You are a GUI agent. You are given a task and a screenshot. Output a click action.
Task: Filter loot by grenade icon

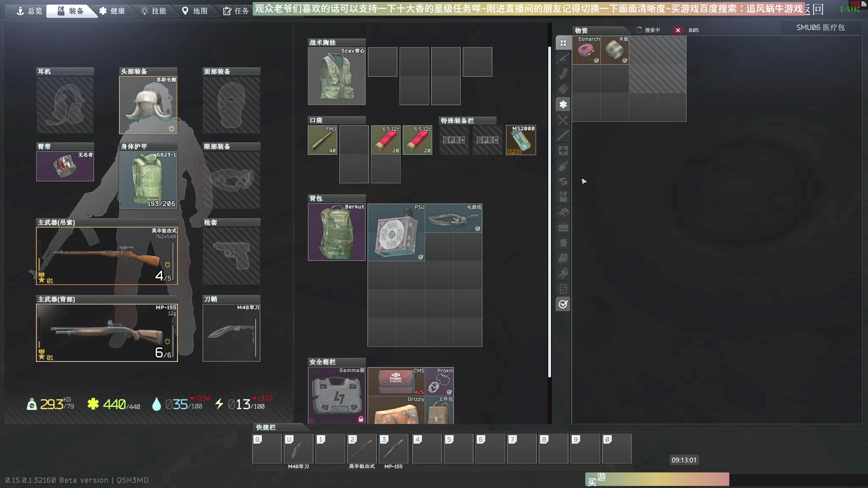click(563, 166)
